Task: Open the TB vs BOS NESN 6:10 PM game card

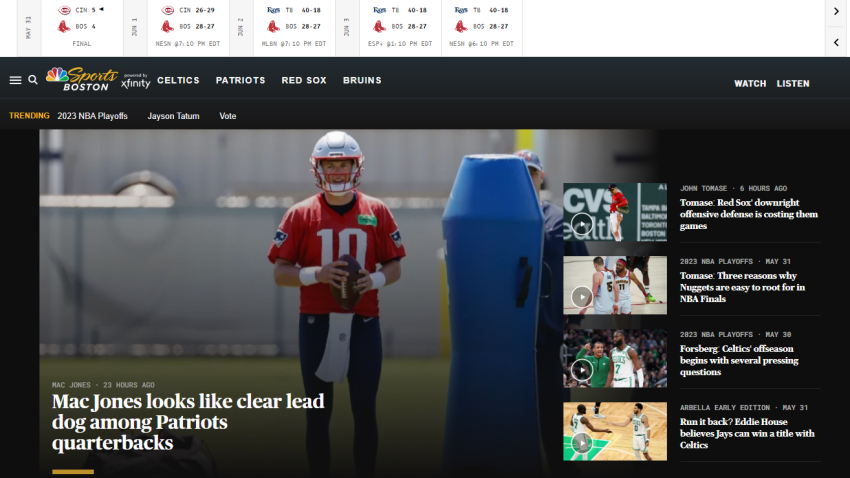Action: pos(481,27)
